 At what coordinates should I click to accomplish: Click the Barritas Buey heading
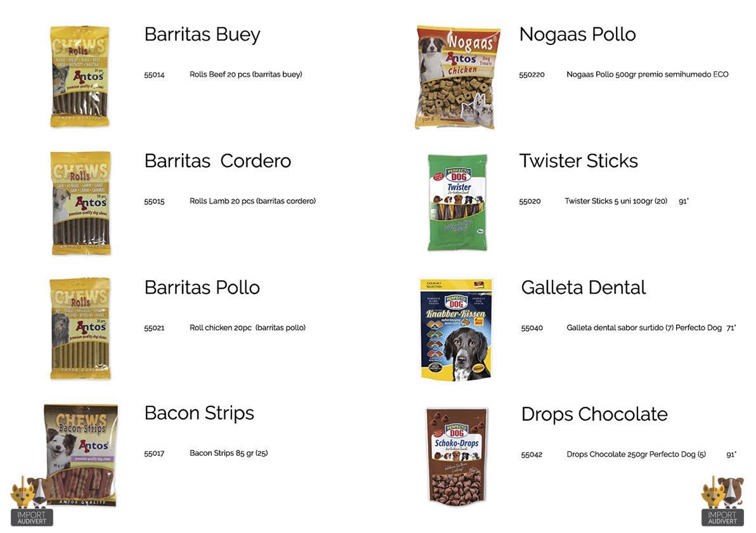(202, 35)
